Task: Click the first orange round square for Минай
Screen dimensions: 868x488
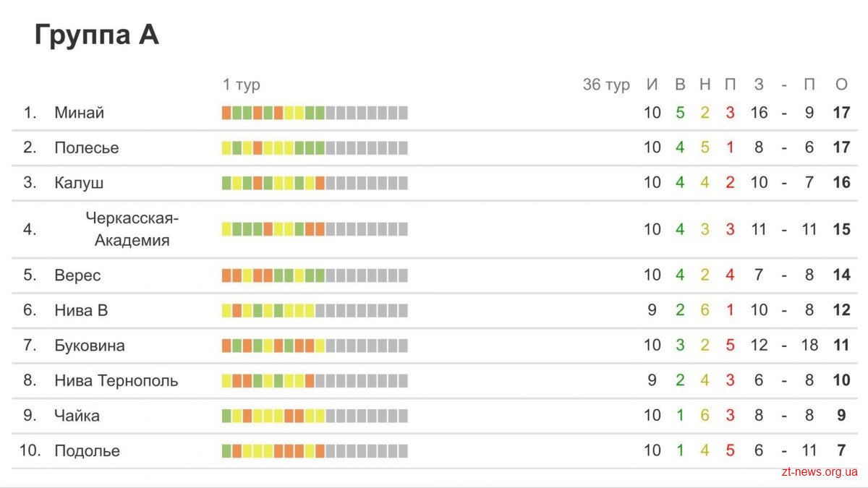Action: pyautogui.click(x=226, y=113)
